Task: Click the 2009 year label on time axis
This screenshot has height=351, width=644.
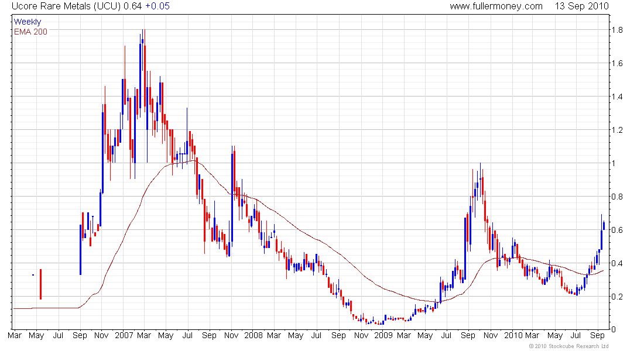Action: coord(383,335)
